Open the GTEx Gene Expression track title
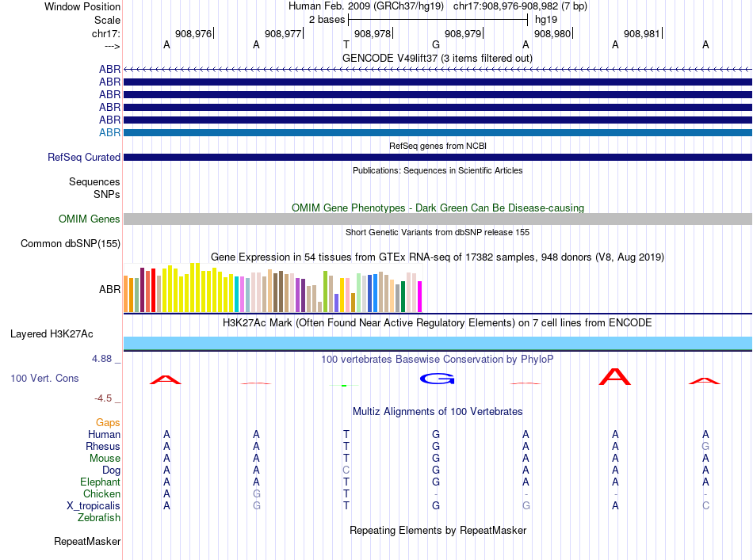The width and height of the screenshot is (753, 560). 438,257
